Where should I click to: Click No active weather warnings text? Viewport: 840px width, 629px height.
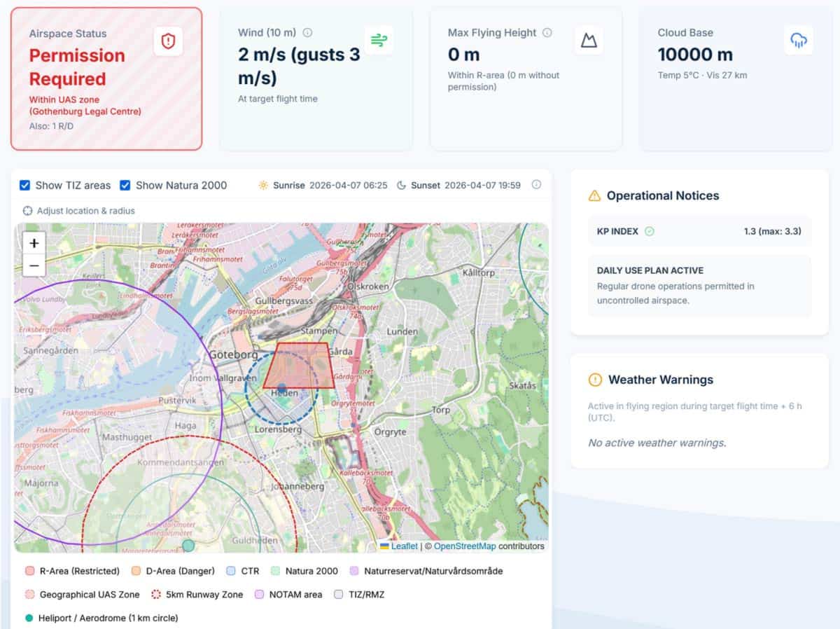point(657,443)
